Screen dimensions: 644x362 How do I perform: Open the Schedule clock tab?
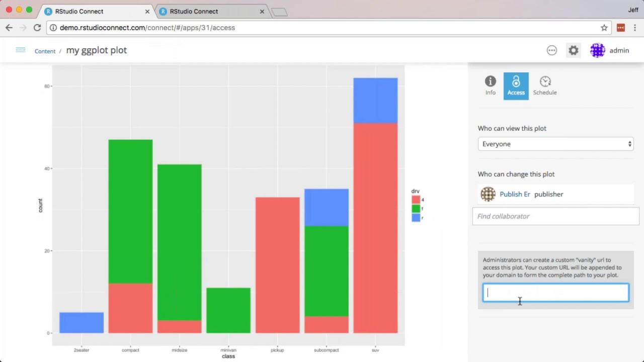545,85
